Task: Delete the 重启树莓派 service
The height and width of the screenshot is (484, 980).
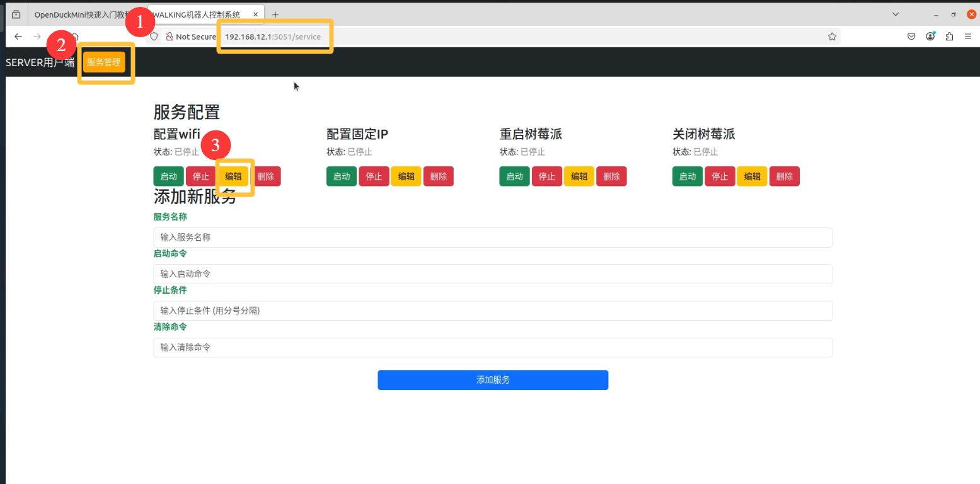Action: [611, 176]
